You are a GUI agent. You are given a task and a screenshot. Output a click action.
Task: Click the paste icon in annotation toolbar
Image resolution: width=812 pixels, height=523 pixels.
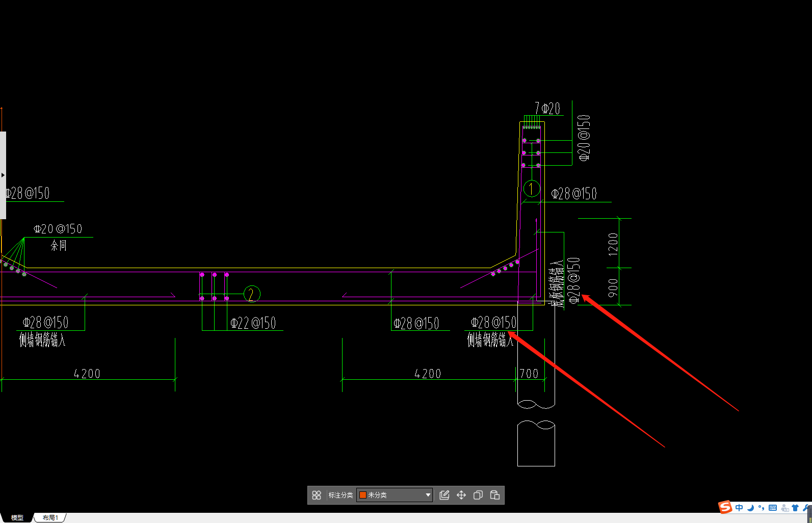coord(495,495)
